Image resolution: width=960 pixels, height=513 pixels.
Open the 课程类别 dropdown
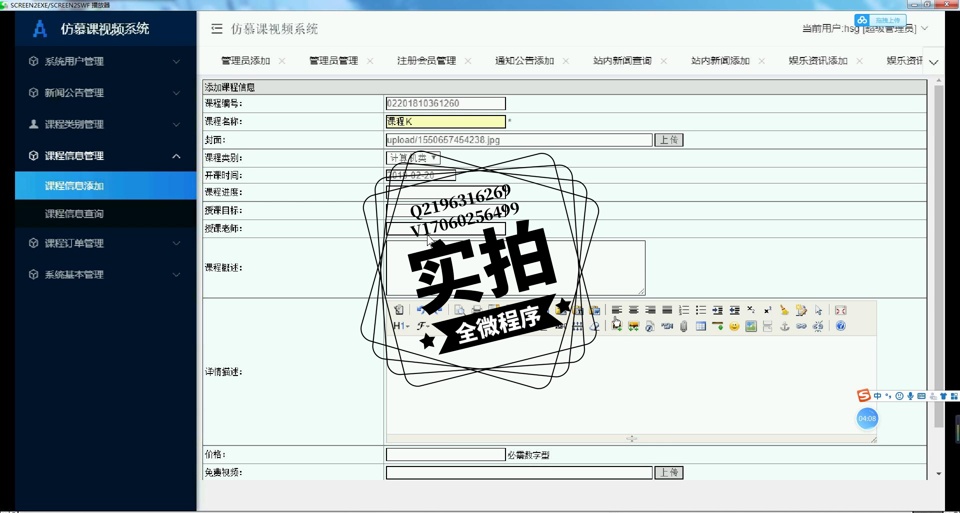[x=413, y=158]
